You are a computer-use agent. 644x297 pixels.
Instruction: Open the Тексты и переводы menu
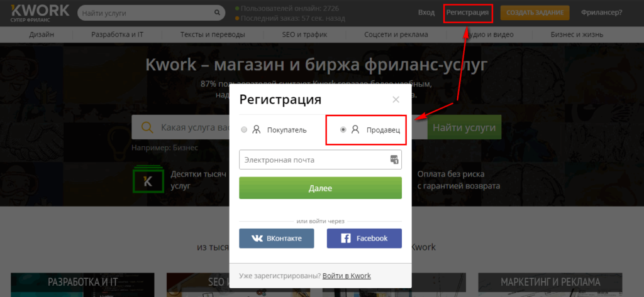pos(213,35)
